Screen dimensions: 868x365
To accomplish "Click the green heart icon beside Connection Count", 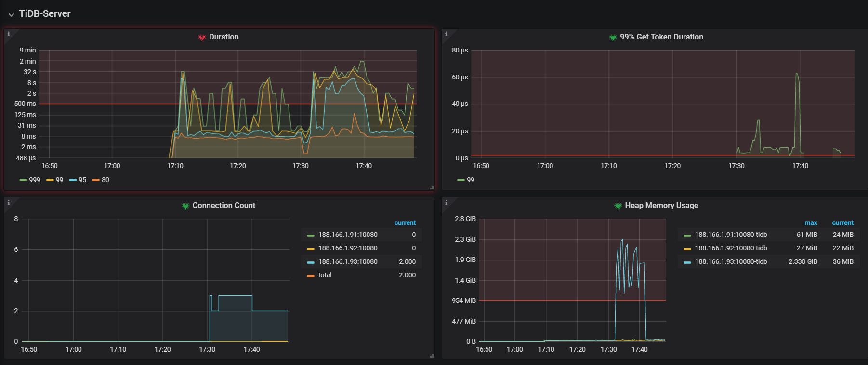I will coord(185,206).
